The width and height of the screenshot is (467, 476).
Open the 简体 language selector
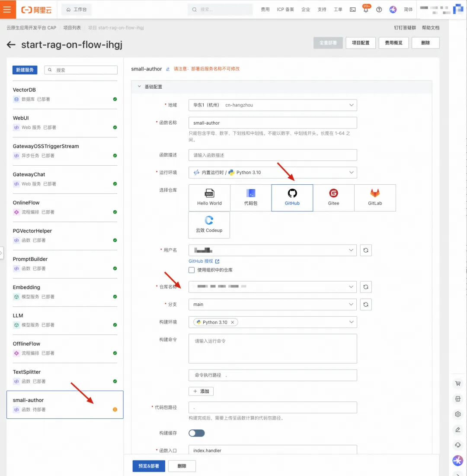408,10
